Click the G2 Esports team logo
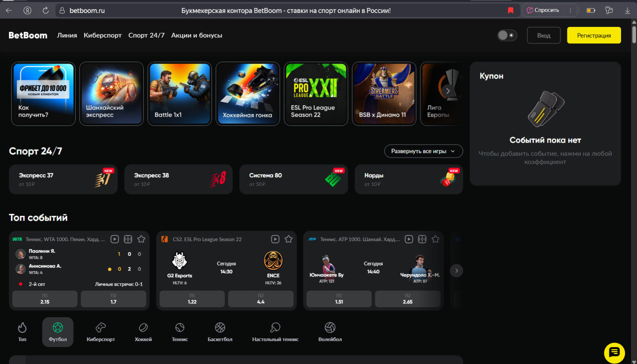The height and width of the screenshot is (364, 637). point(180,261)
